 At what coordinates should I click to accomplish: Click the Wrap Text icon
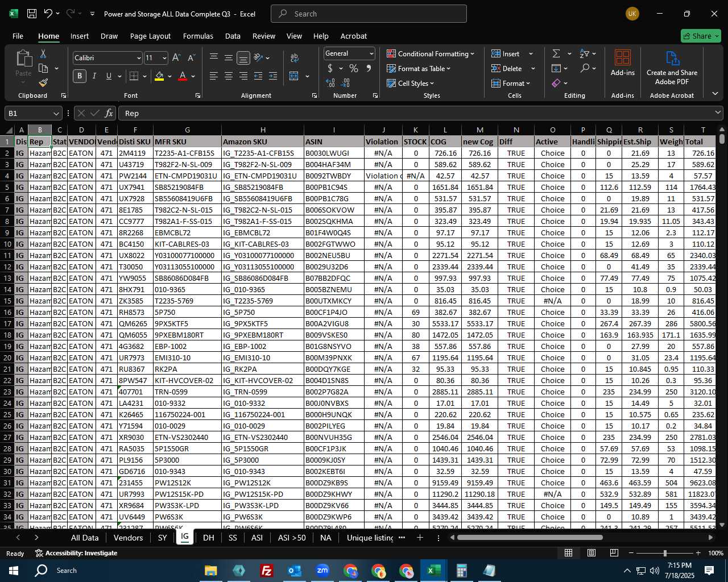294,58
